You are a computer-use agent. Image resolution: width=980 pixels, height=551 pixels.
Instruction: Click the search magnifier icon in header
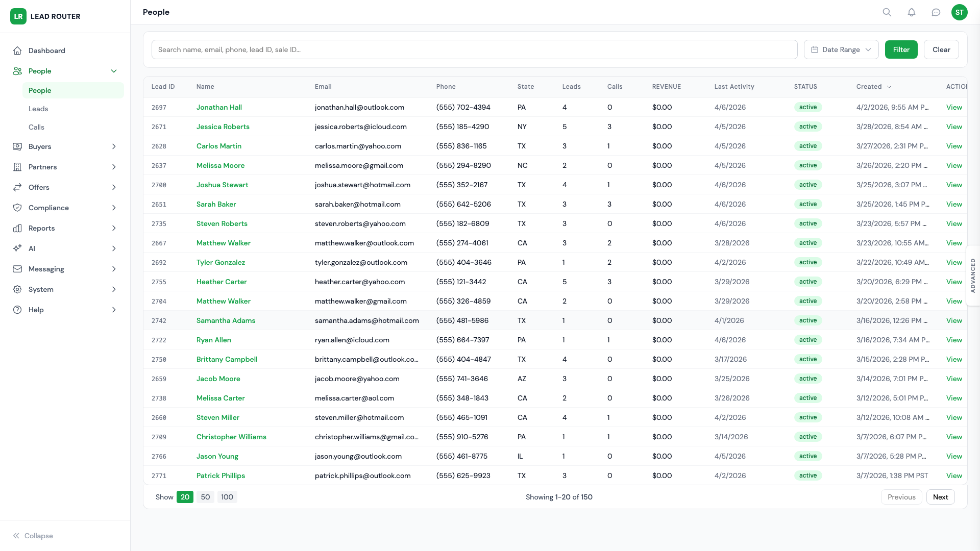[x=887, y=12]
